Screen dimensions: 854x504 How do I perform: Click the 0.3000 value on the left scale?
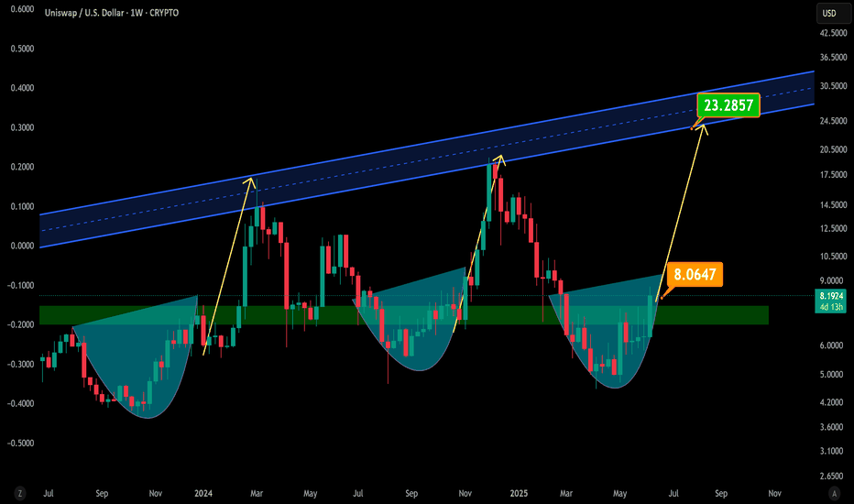(22, 127)
